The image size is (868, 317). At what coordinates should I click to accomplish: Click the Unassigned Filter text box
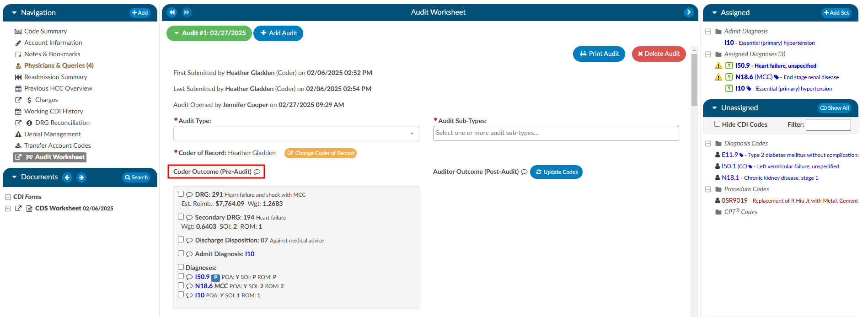click(828, 124)
